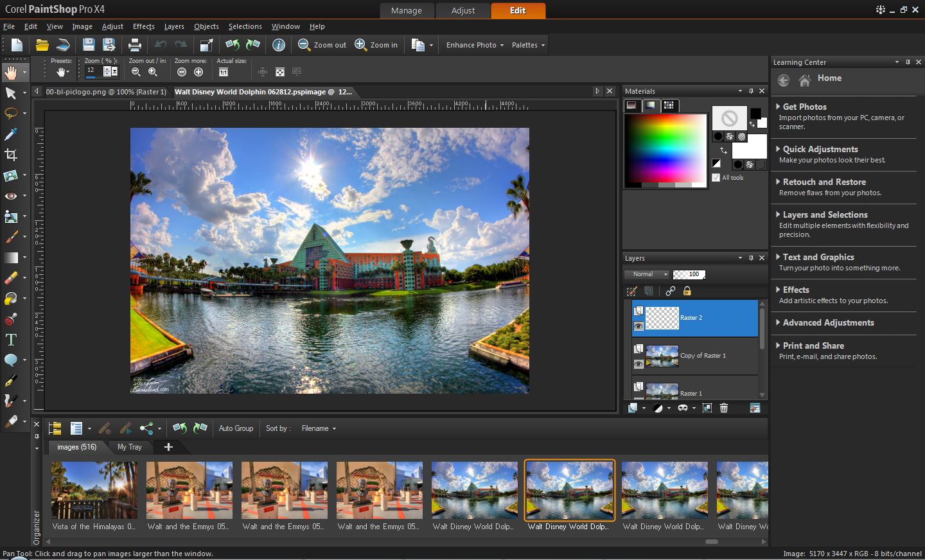Pick a color from the rainbow palette
Viewport: 925px width, 560px height.
click(665, 150)
